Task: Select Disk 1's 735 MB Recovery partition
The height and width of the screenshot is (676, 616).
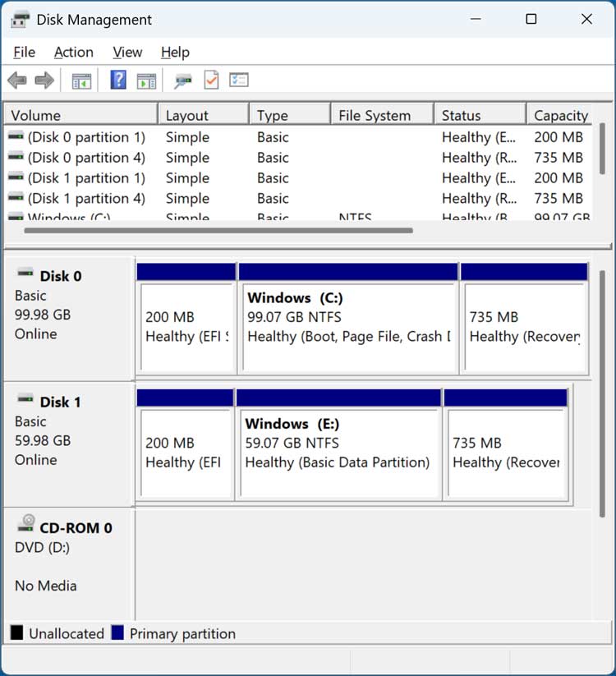Action: (506, 444)
